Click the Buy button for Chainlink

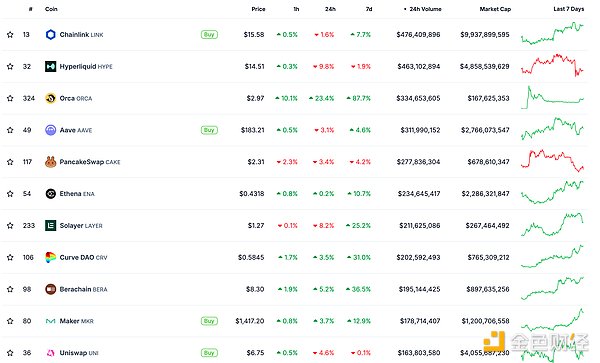point(209,35)
